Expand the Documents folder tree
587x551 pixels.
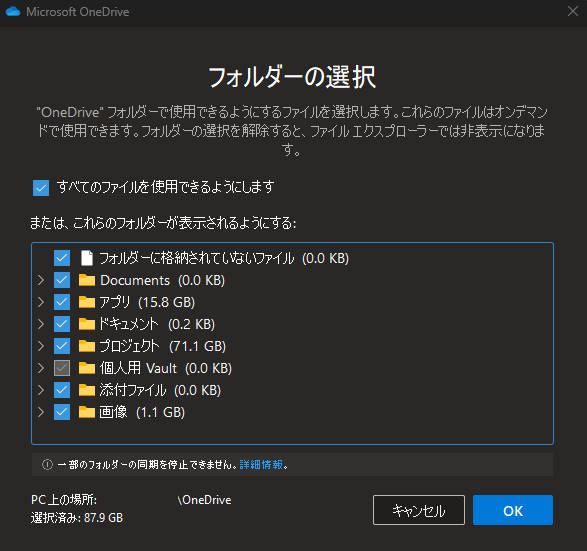pos(41,280)
